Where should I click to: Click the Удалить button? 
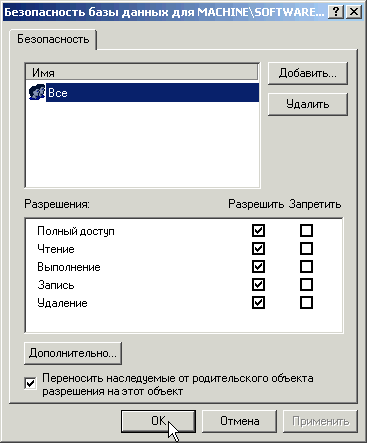pyautogui.click(x=308, y=104)
